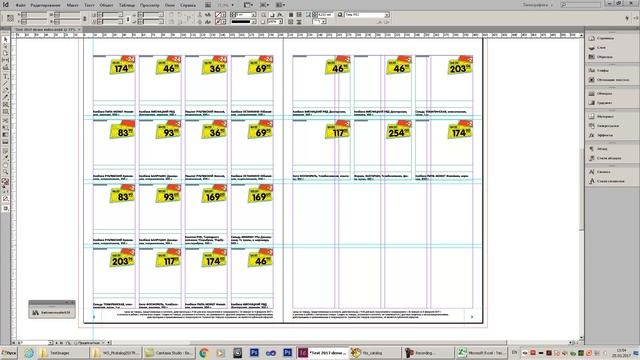The width and height of the screenshot is (640, 360).
Task: Open the object style dropdown in control panel
Action: [x=387, y=15]
